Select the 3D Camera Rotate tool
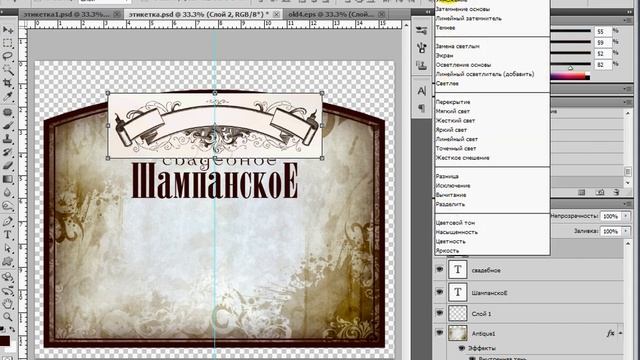 point(8,291)
